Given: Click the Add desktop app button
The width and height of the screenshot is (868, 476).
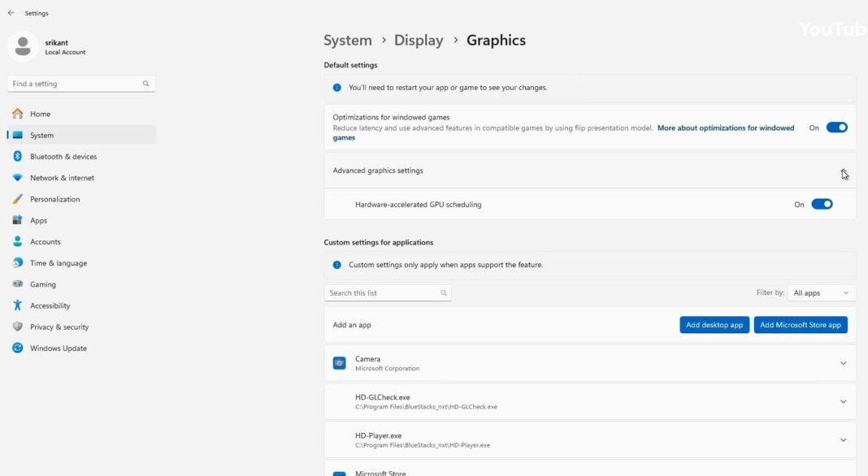Looking at the screenshot, I should [x=714, y=324].
